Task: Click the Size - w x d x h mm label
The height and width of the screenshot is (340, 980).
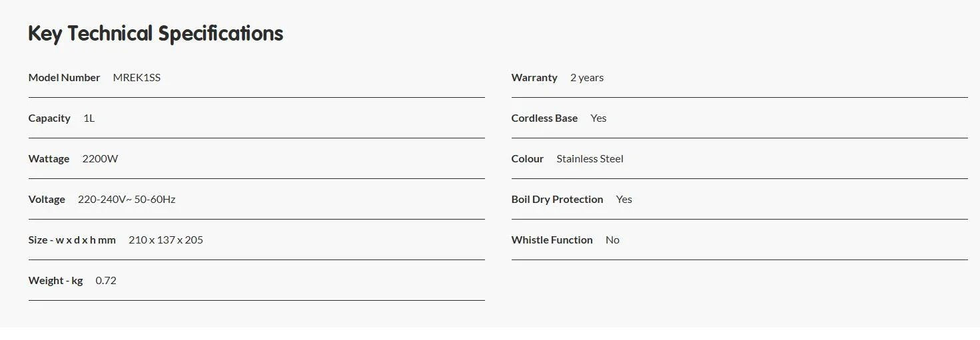Action: coord(72,240)
